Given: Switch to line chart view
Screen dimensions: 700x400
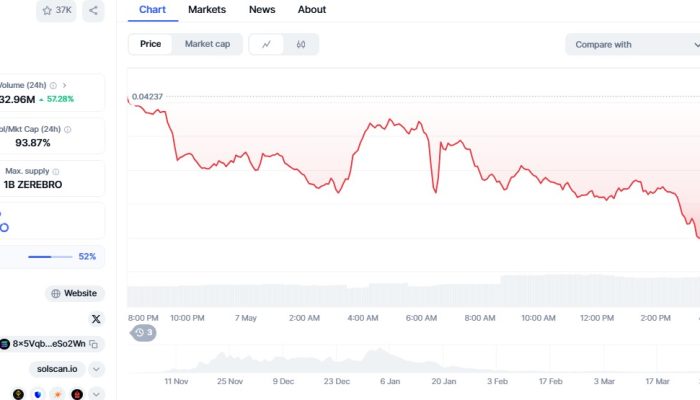Looking at the screenshot, I should (x=266, y=44).
